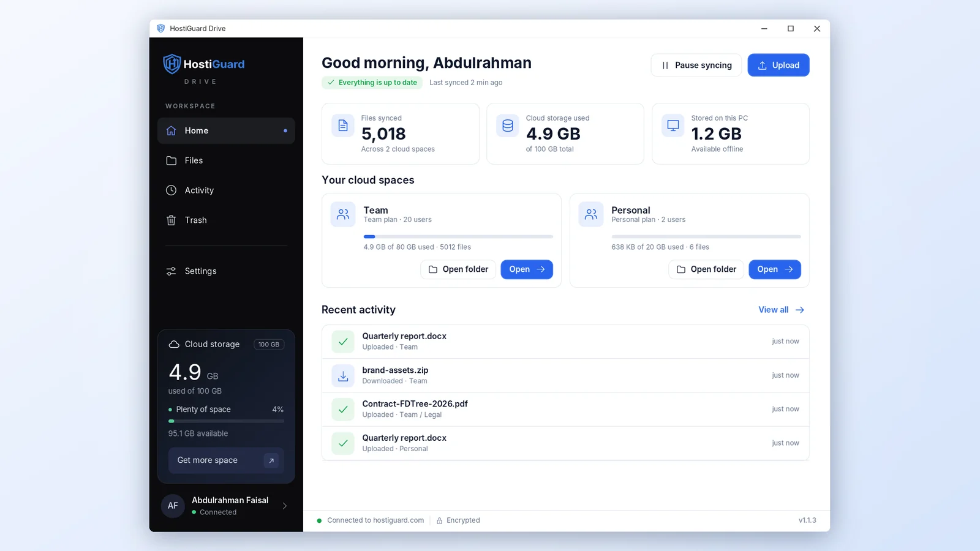Viewport: 980px width, 551px height.
Task: Click the 100 GB plan badge
Action: coord(269,344)
